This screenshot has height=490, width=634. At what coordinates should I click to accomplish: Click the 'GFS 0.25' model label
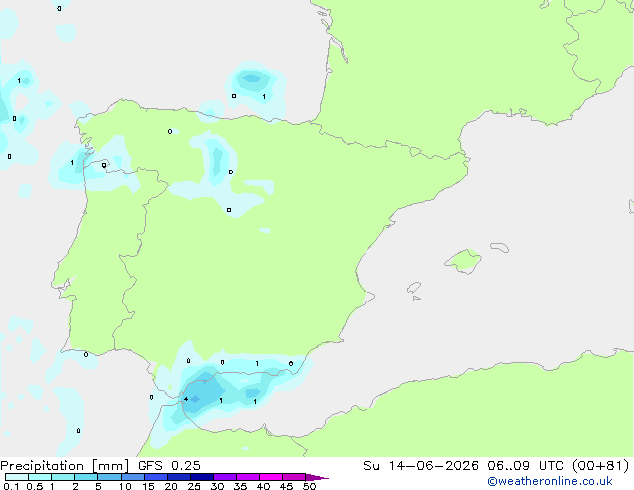click(x=169, y=466)
